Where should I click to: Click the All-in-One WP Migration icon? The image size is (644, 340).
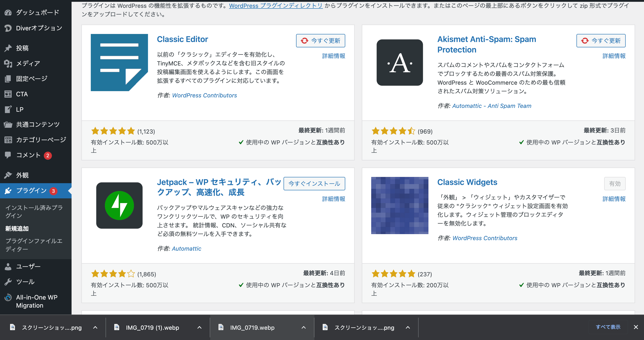pos(8,297)
